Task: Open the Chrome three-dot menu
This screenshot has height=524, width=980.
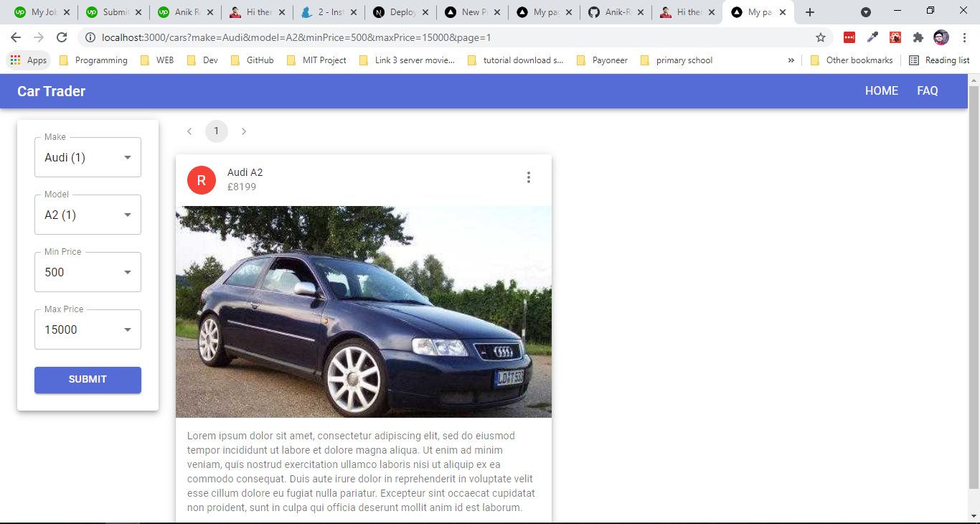Action: pos(964,37)
